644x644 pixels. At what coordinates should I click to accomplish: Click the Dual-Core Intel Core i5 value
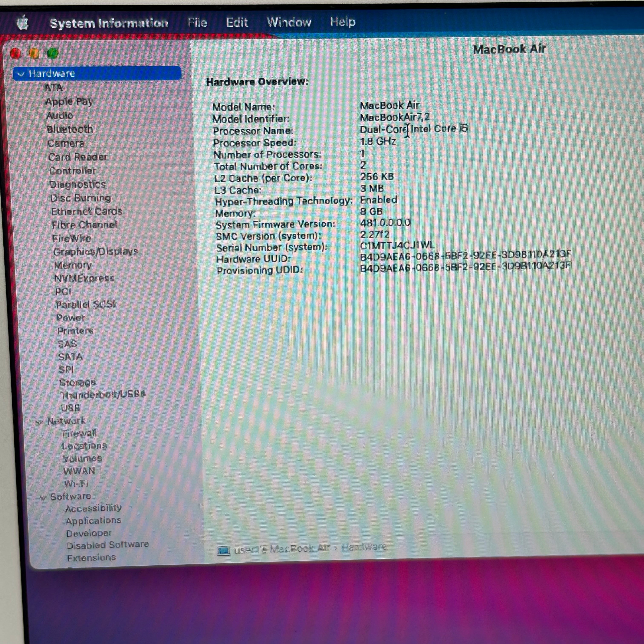pyautogui.click(x=414, y=129)
